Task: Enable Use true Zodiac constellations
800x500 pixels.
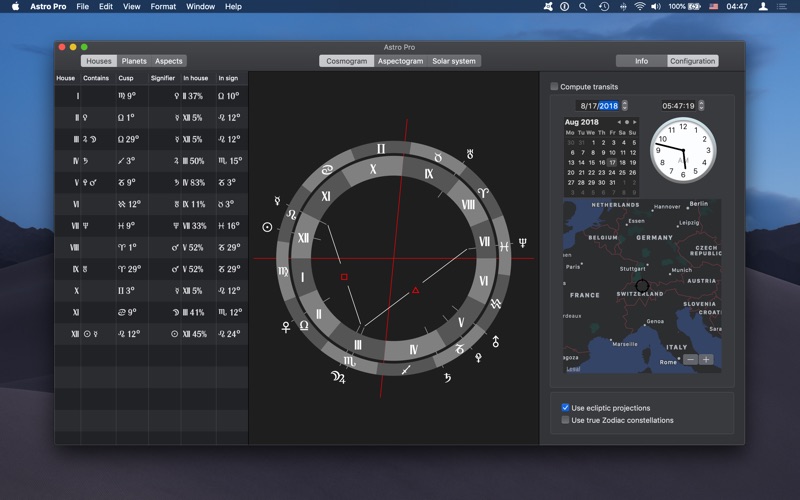Action: (x=566, y=420)
